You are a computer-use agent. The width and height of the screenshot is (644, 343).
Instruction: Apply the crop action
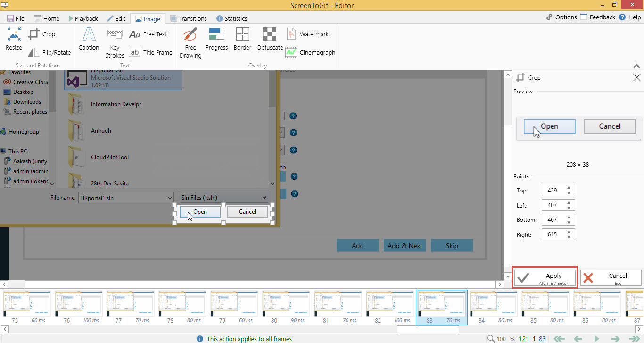coord(545,278)
